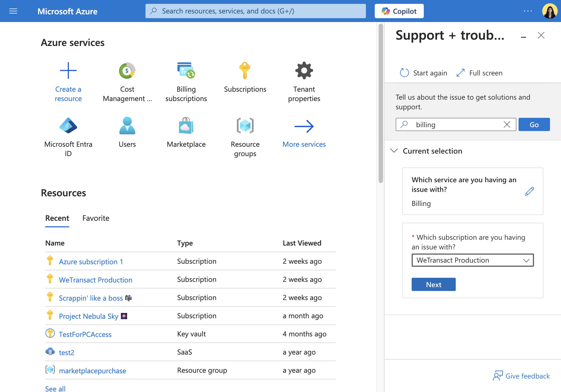Image resolution: width=561 pixels, height=392 pixels.
Task: Open Azure subscription 1 resource link
Action: pyautogui.click(x=91, y=262)
